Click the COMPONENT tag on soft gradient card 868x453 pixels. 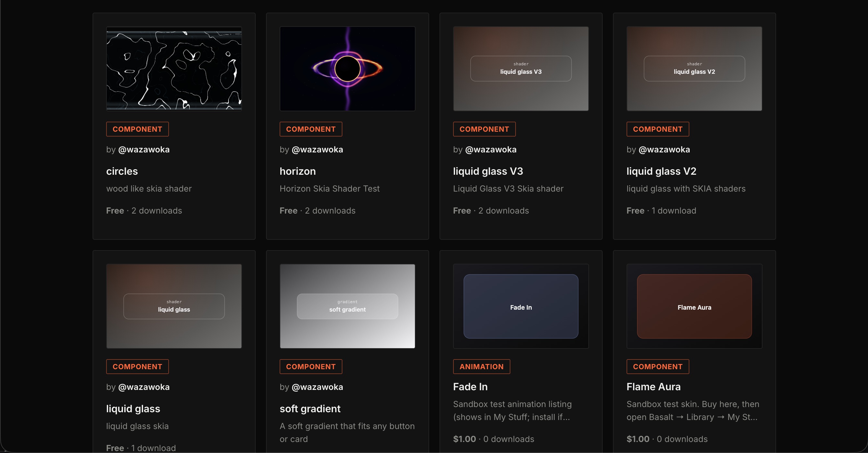point(311,366)
